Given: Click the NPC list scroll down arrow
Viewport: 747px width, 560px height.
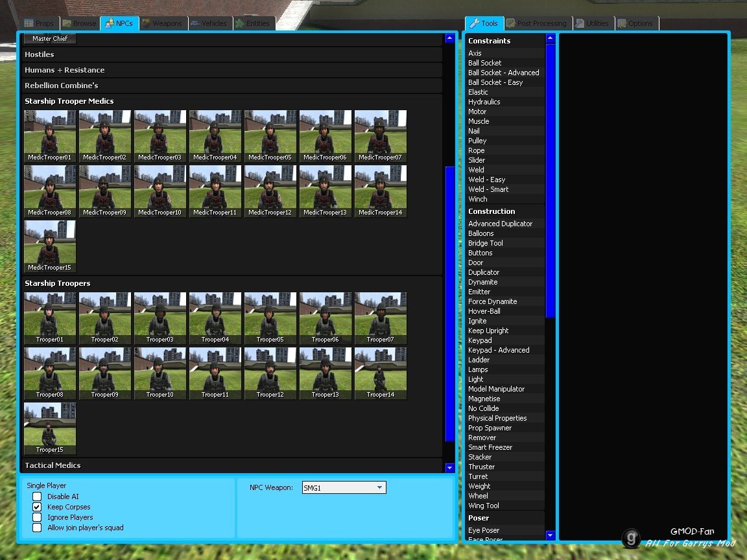Looking at the screenshot, I should [450, 467].
